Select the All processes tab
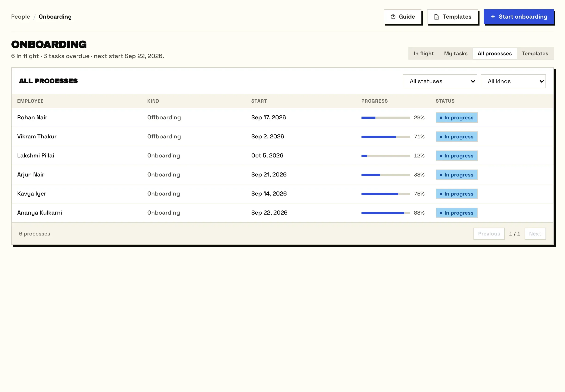Viewport: 565px width, 392px height. 495,54
